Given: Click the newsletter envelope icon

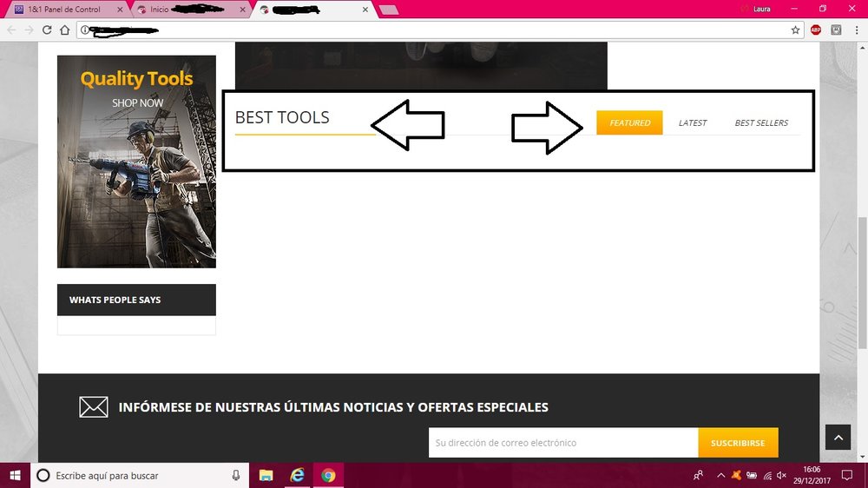Looking at the screenshot, I should click(94, 407).
